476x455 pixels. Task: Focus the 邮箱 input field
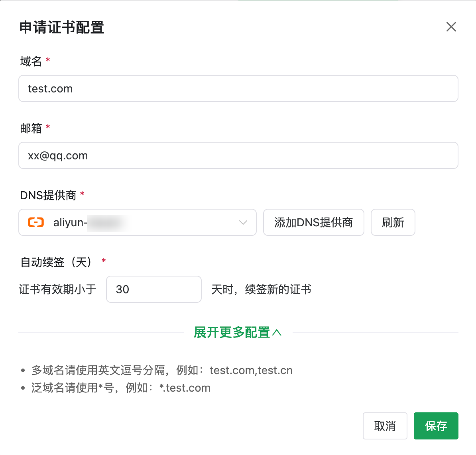[x=238, y=155]
